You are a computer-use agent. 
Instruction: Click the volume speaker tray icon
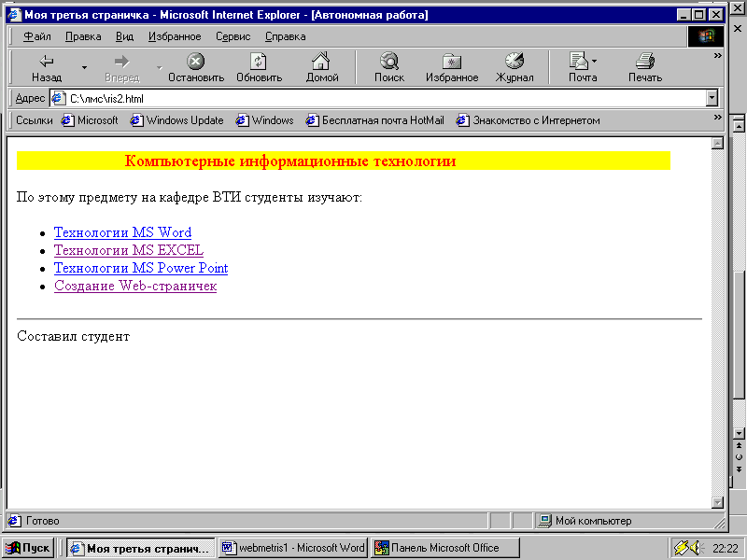click(697, 548)
